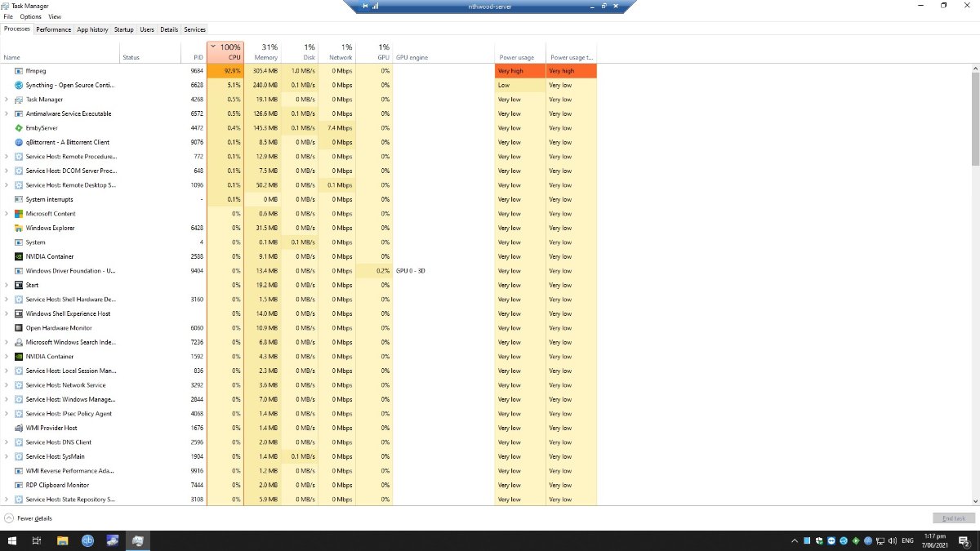Click the 92.9% CPU cell

click(x=225, y=71)
